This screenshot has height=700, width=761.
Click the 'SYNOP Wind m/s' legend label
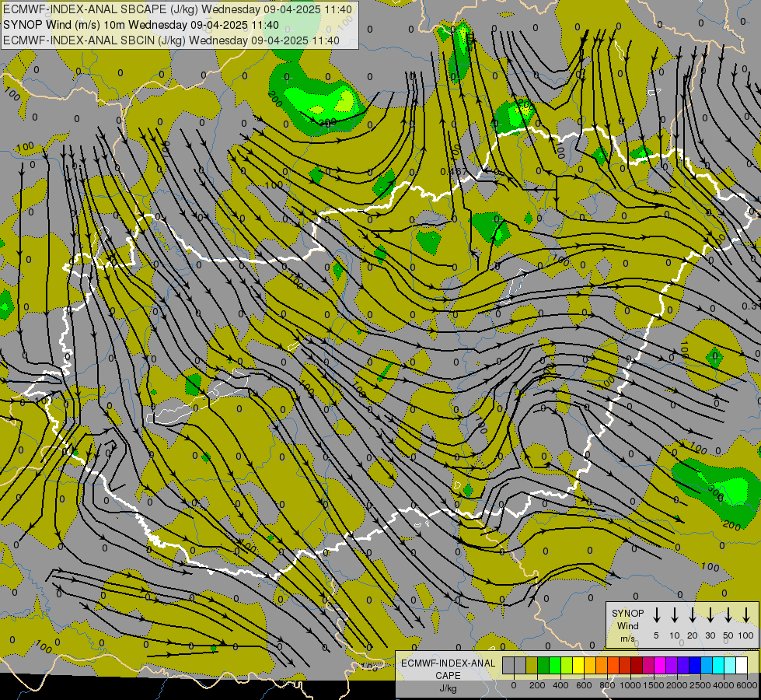click(627, 625)
